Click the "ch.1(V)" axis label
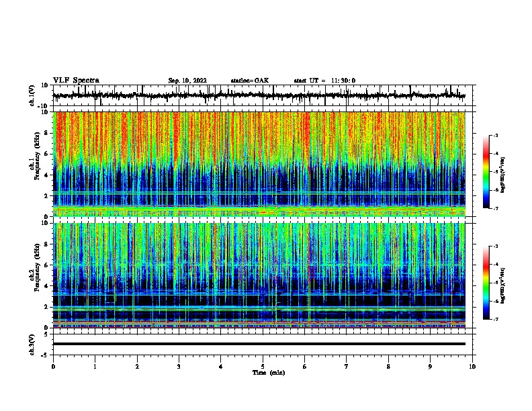532x411 pixels. tap(32, 95)
